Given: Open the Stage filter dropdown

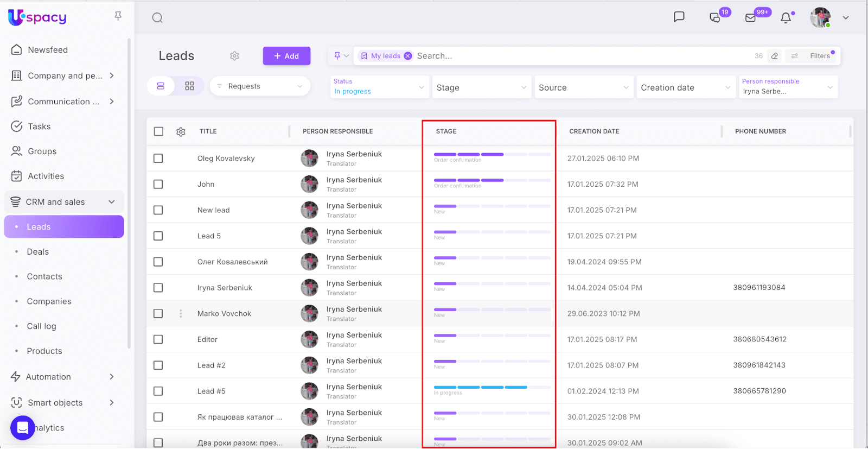Looking at the screenshot, I should coord(481,87).
